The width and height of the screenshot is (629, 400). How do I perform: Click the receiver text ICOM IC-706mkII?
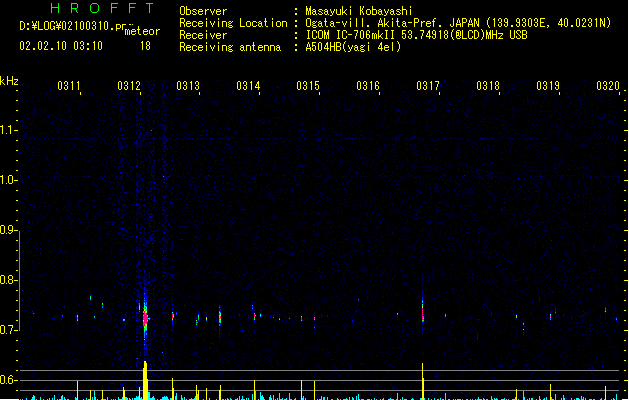point(350,35)
